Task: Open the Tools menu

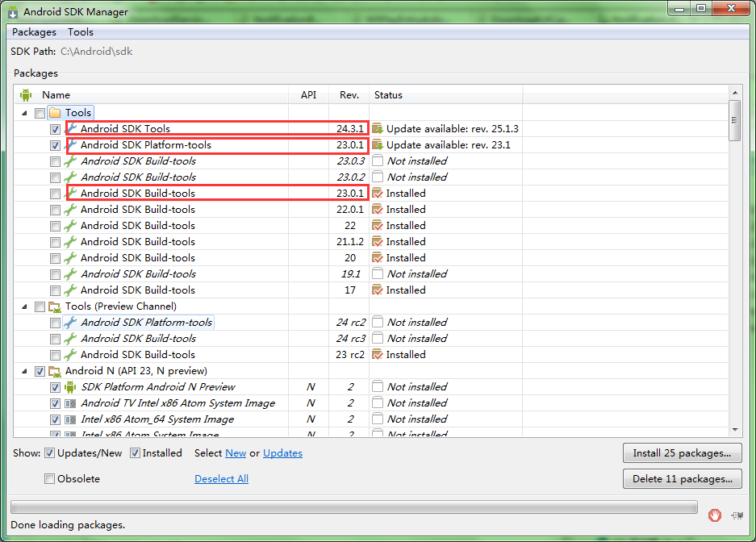Action: point(81,32)
